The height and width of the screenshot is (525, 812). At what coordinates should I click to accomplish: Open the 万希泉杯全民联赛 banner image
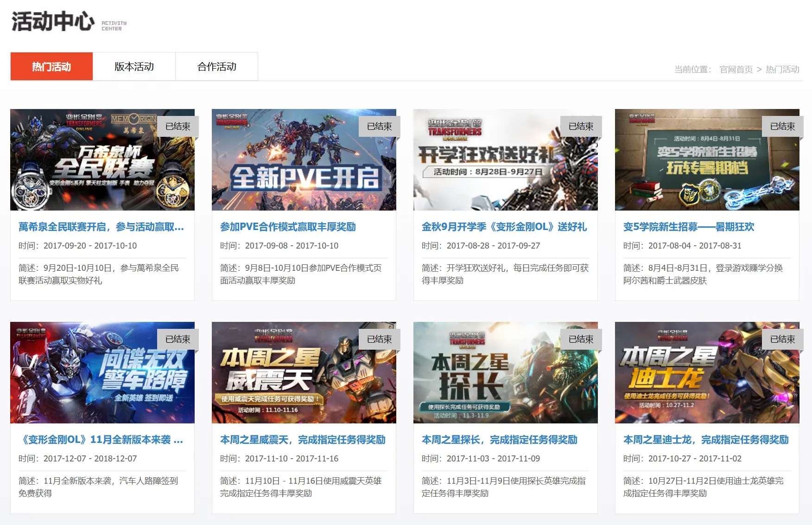click(x=102, y=160)
